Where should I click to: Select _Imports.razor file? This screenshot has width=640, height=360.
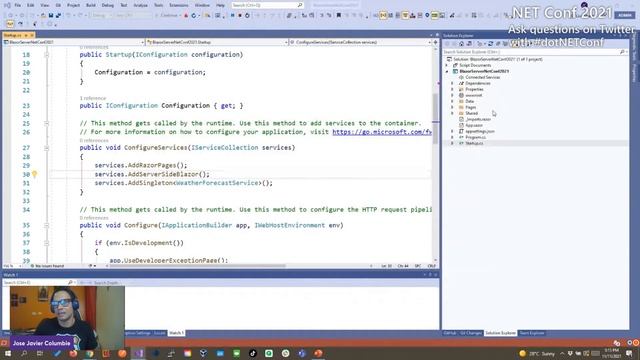[x=478, y=119]
